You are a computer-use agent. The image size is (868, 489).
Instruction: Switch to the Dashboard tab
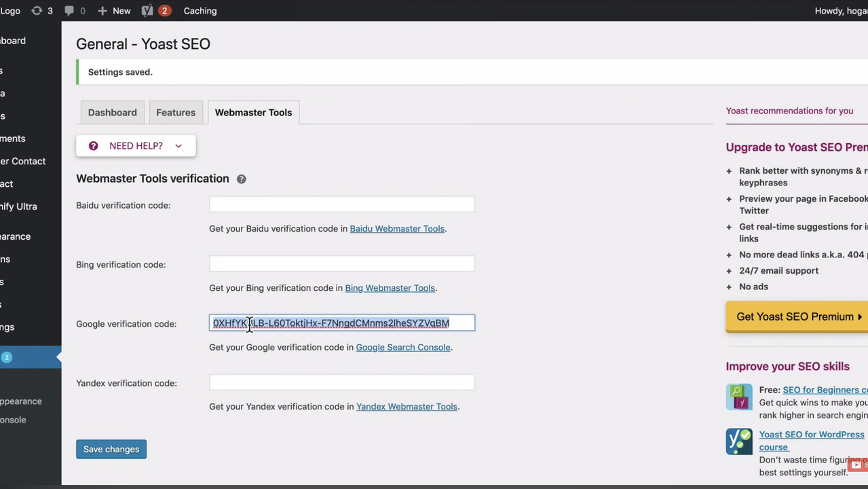112,113
